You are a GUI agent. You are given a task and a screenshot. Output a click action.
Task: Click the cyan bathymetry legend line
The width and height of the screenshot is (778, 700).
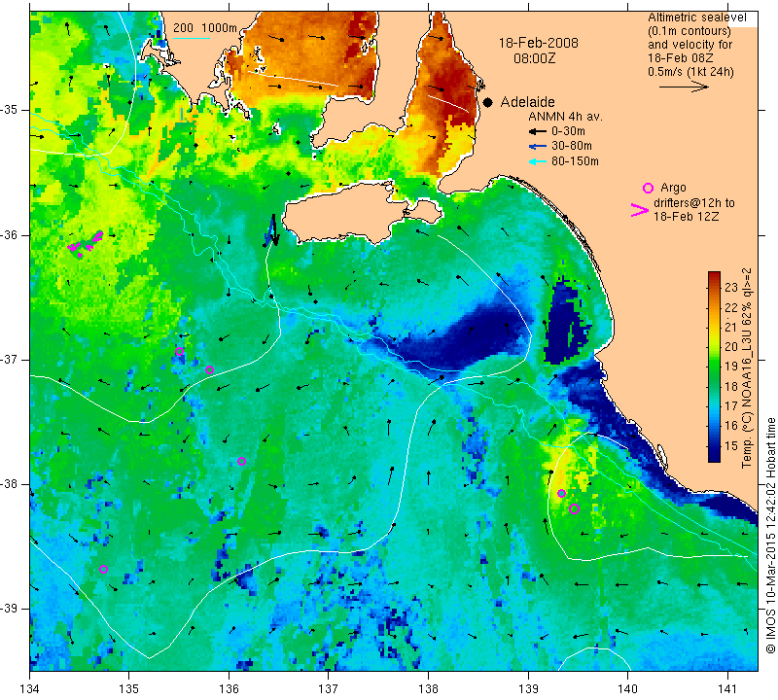point(192,38)
